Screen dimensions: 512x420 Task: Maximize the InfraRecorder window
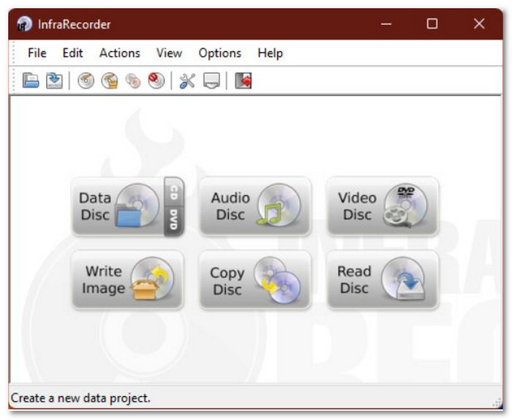(x=432, y=24)
